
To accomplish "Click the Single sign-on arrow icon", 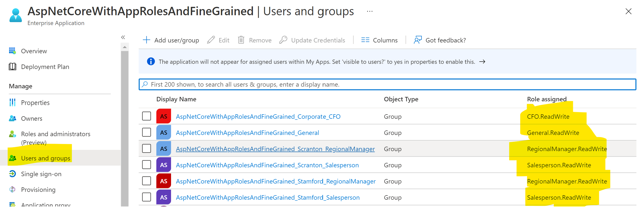I will click(12, 174).
